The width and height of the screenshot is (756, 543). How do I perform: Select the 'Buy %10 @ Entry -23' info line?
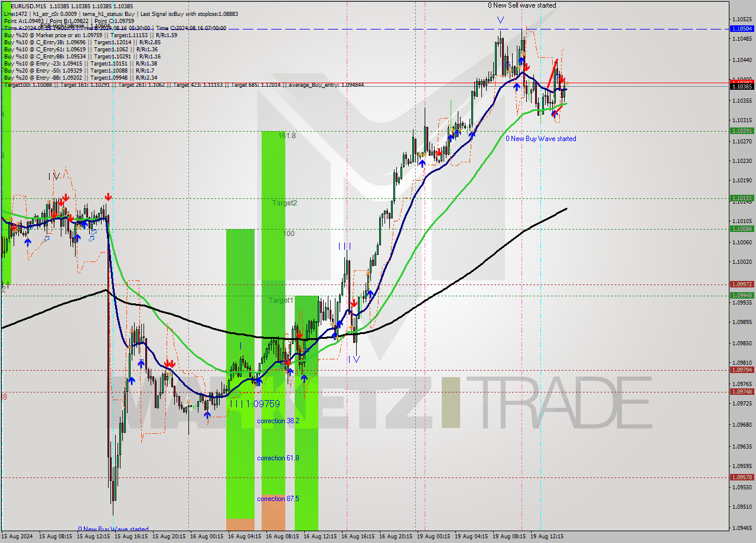(x=80, y=64)
